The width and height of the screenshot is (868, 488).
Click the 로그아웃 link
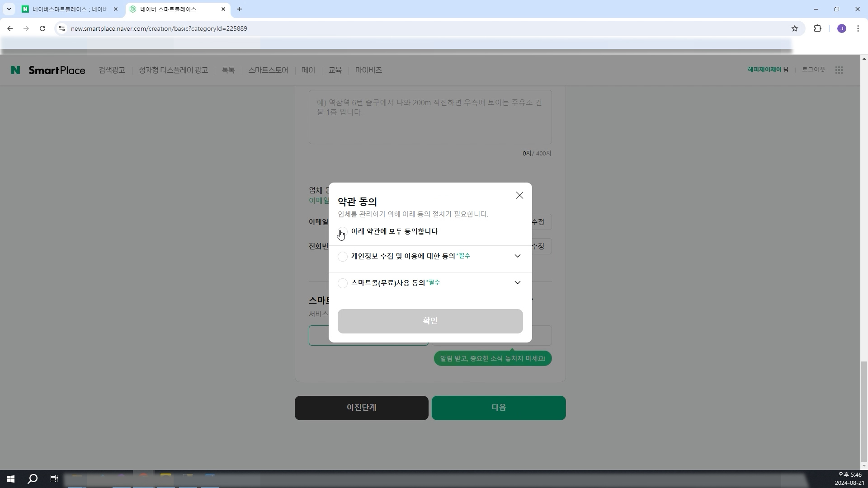click(x=813, y=70)
